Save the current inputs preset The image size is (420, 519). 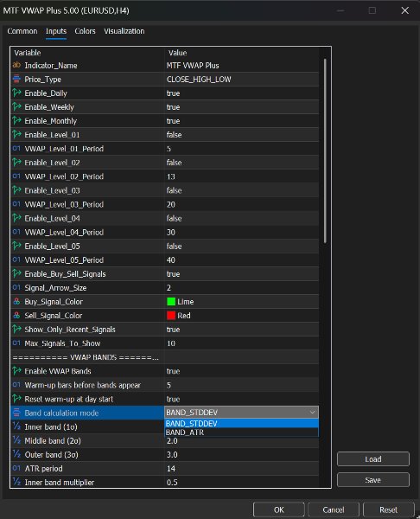373,480
